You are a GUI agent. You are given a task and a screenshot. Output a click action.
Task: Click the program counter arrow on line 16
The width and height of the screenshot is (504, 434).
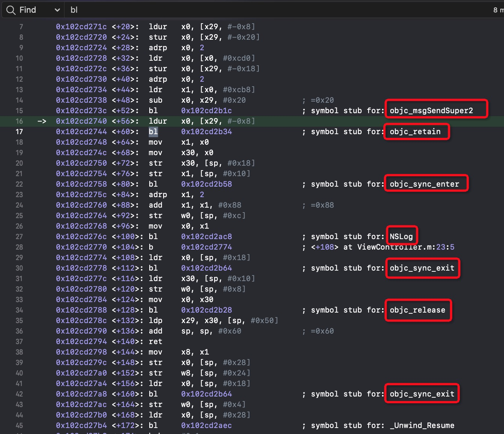pyautogui.click(x=42, y=121)
